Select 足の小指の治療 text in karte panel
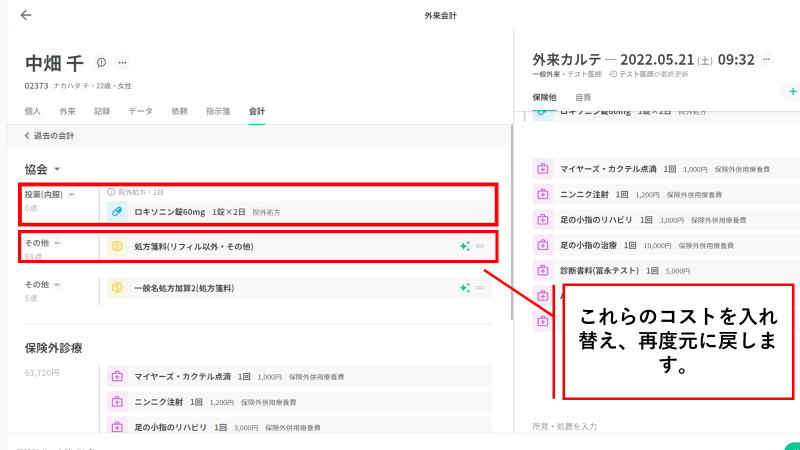Screen dimensions: 800x450 [588, 245]
